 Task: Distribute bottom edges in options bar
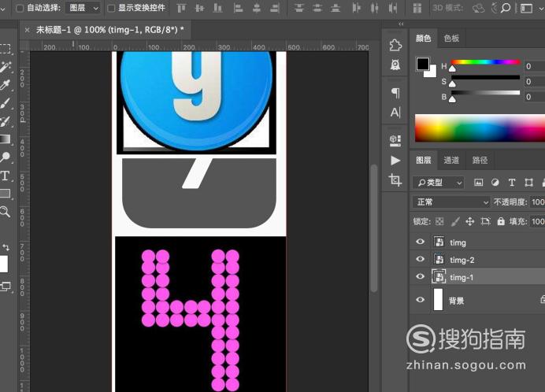pos(336,8)
